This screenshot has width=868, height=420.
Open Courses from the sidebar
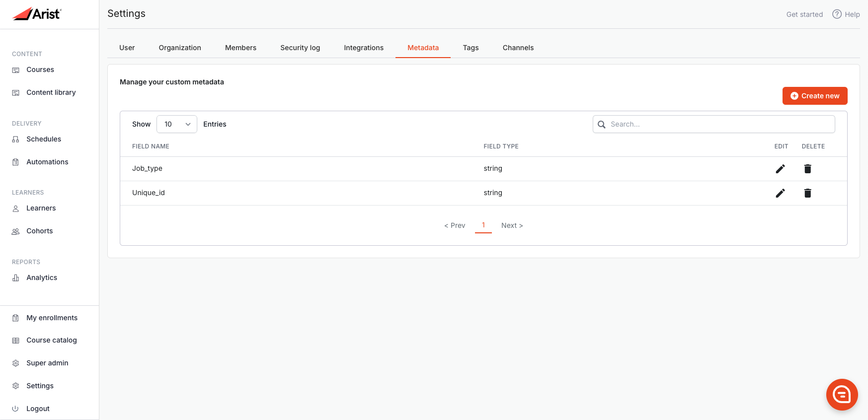point(40,70)
